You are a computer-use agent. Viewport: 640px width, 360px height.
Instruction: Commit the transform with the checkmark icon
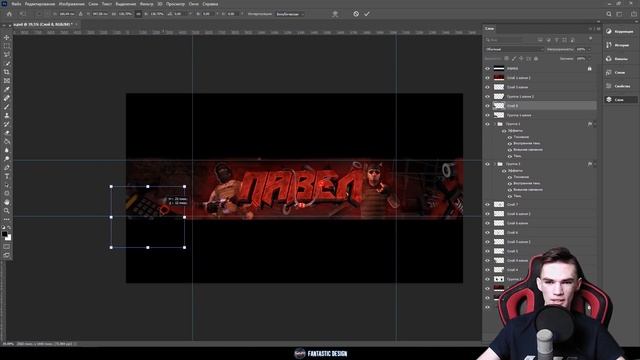point(367,14)
